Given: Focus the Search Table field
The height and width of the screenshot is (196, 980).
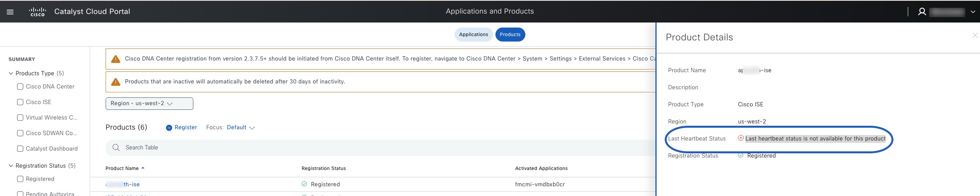Looking at the screenshot, I should tap(381, 147).
